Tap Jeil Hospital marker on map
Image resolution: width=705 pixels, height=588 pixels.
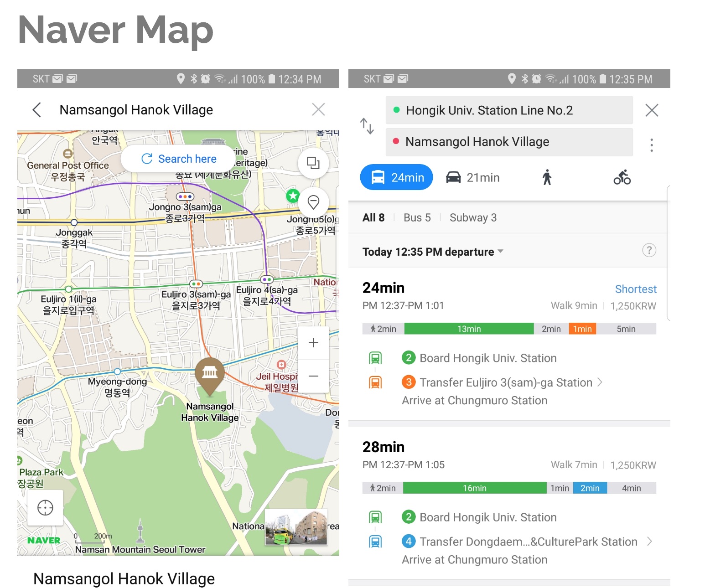[281, 365]
